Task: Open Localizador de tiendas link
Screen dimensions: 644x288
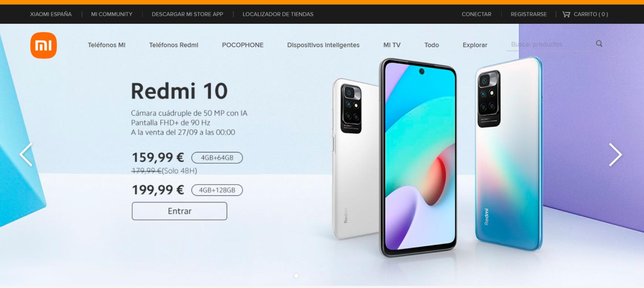Action: point(278,14)
